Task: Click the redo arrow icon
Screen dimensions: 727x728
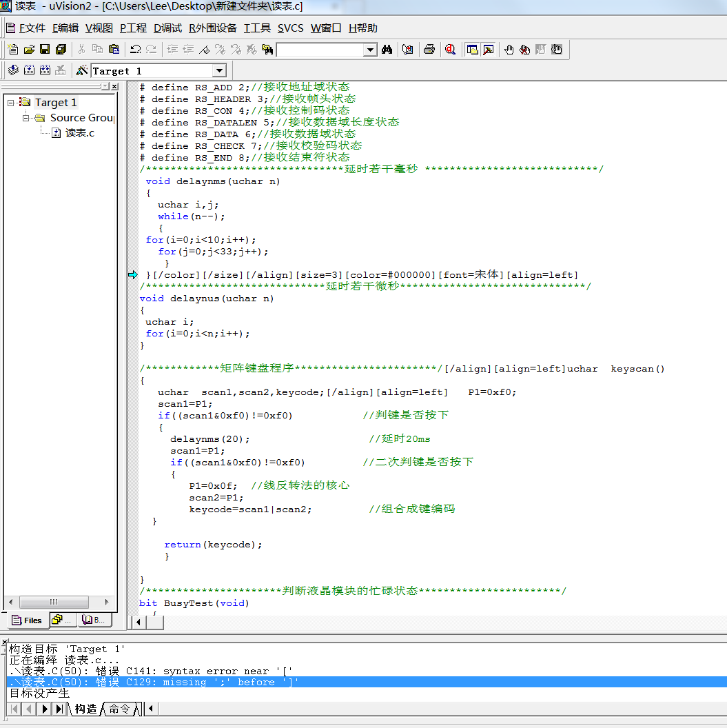Action: [151, 49]
